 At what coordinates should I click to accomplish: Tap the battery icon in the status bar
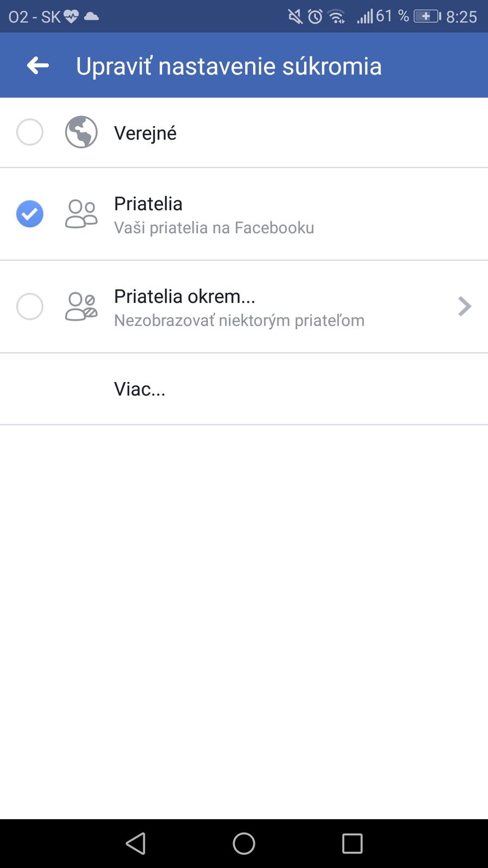[427, 16]
